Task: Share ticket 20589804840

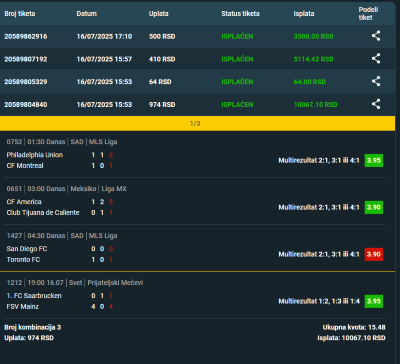Action: (376, 104)
